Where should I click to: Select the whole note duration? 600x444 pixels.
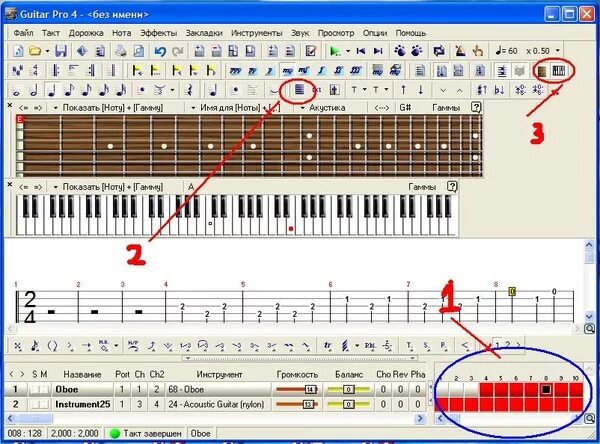click(x=16, y=91)
